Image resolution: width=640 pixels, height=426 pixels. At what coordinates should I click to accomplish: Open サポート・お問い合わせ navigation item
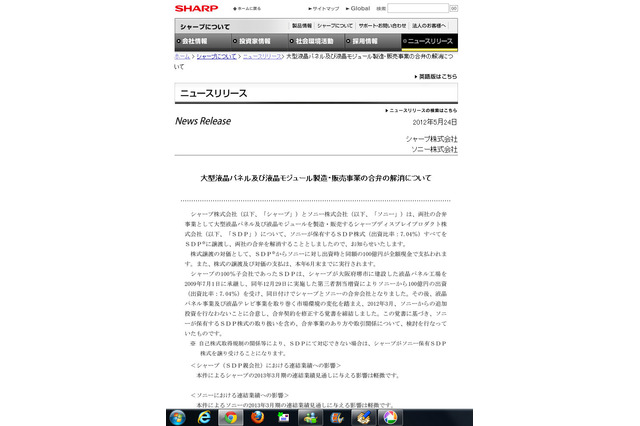click(x=382, y=26)
